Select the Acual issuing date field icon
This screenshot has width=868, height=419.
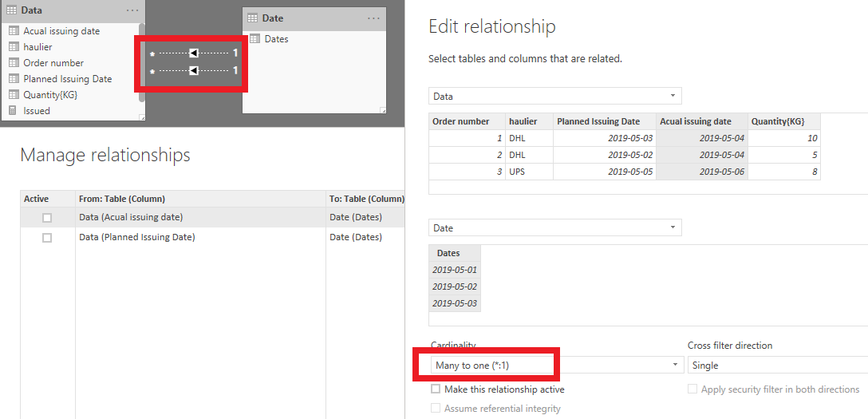point(14,31)
